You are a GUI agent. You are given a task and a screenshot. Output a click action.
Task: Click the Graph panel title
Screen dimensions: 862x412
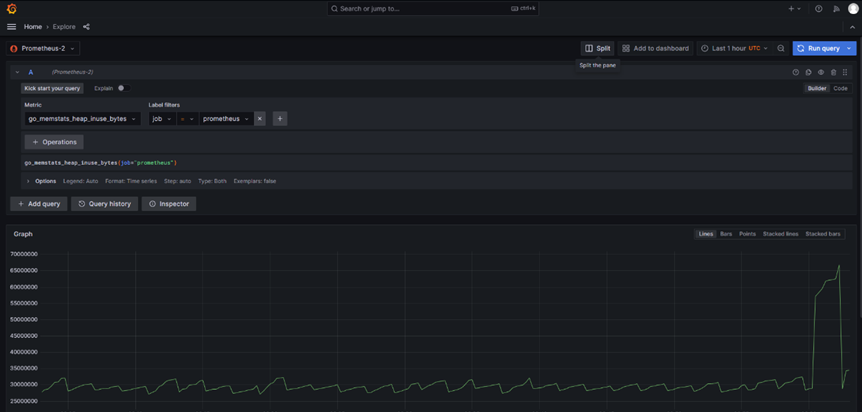click(23, 234)
